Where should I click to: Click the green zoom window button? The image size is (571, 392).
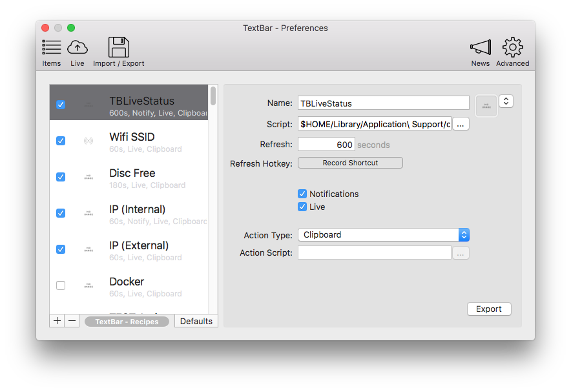71,28
